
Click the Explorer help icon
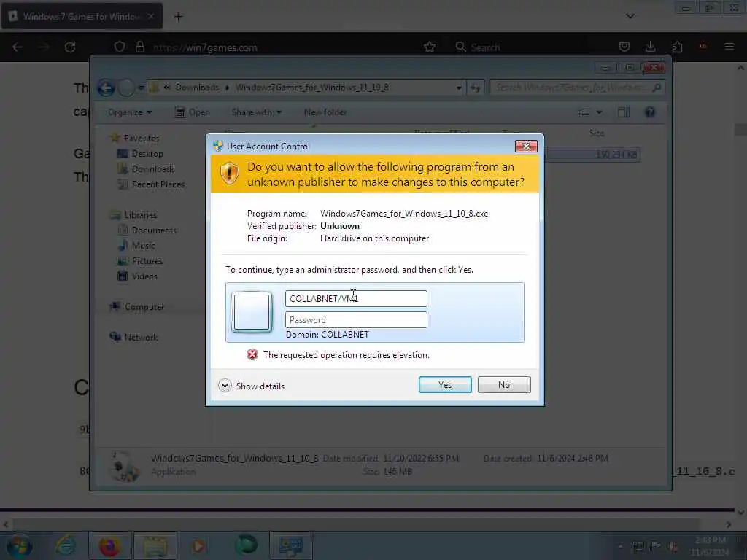pyautogui.click(x=650, y=112)
